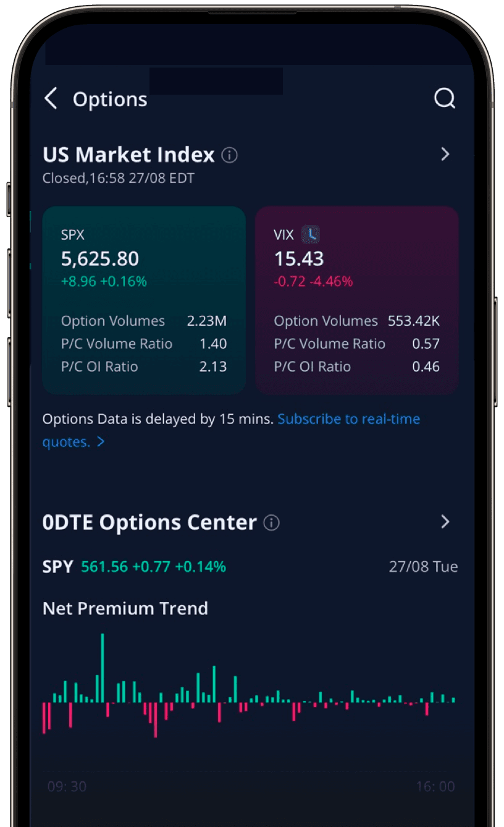Tap the US Market Index heading
Screen dimensions: 504x827
128,155
